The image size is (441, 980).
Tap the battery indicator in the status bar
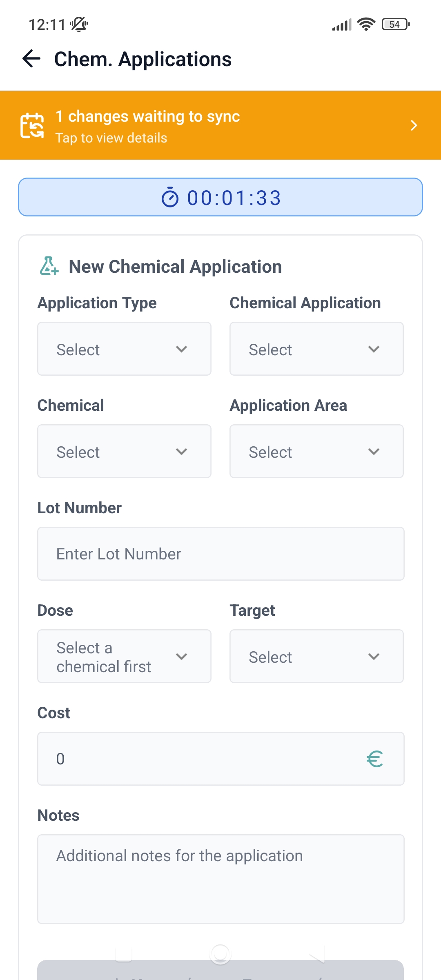coord(395,24)
